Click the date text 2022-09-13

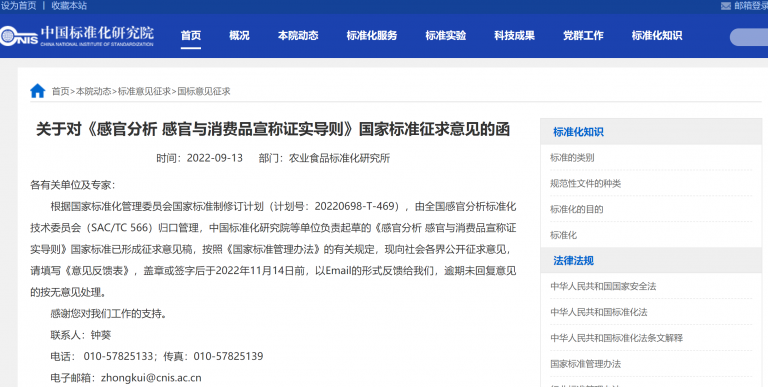click(215, 158)
